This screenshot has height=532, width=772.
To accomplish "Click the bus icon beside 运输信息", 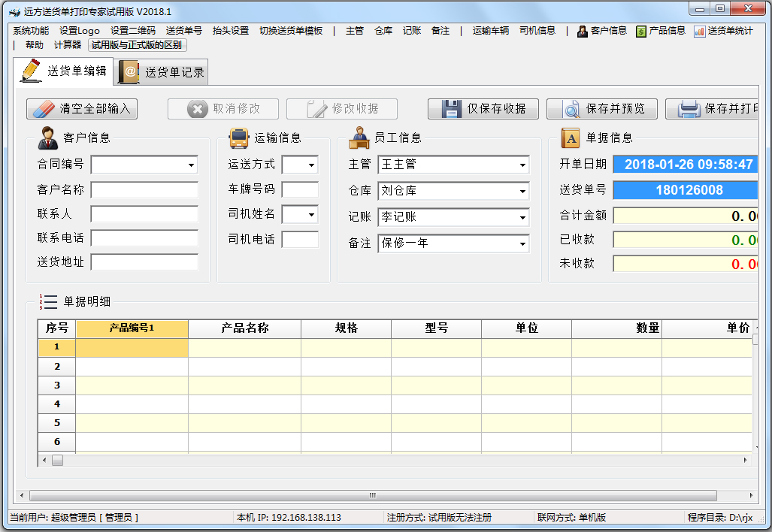I will [x=239, y=138].
